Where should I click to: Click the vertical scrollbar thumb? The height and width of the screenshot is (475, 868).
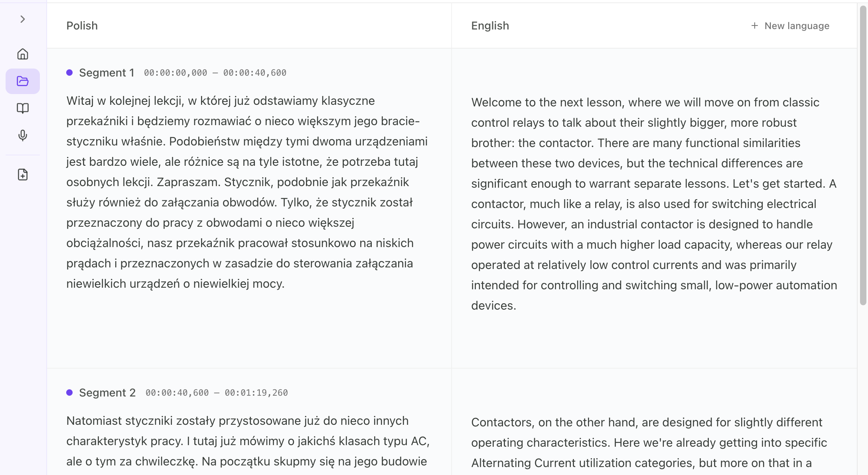863,155
